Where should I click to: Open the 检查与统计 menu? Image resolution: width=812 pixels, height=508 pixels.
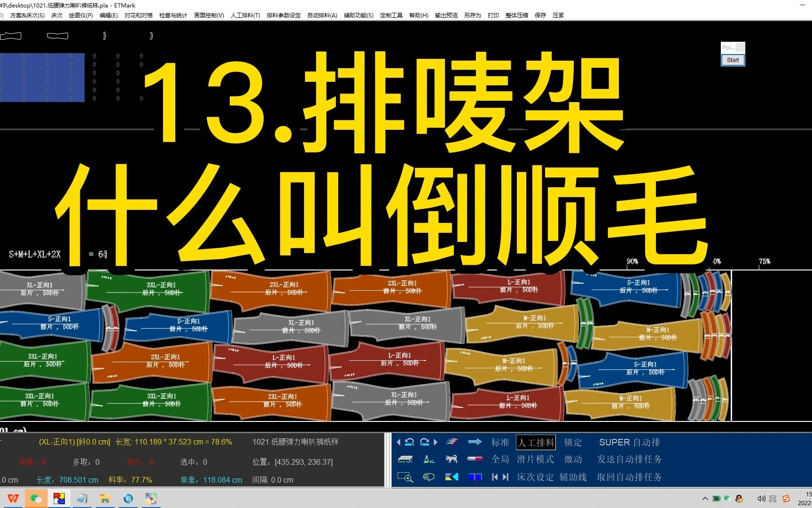[173, 15]
